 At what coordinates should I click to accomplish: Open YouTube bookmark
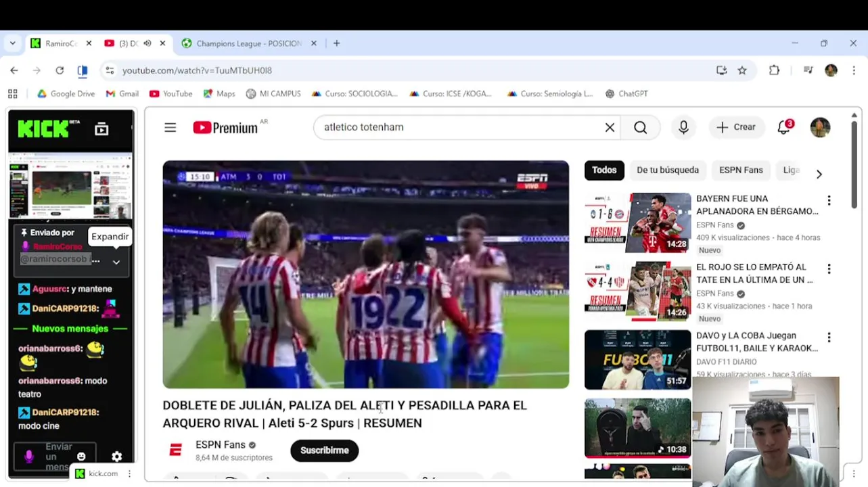point(171,94)
